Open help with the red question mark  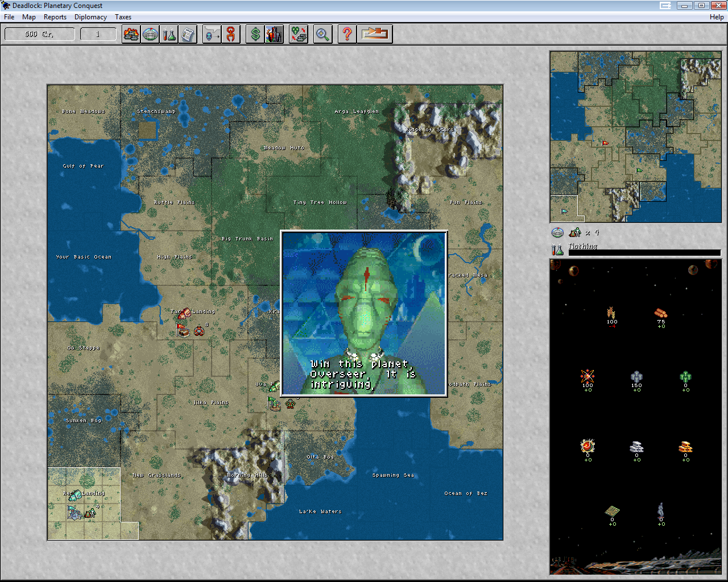[x=347, y=34]
